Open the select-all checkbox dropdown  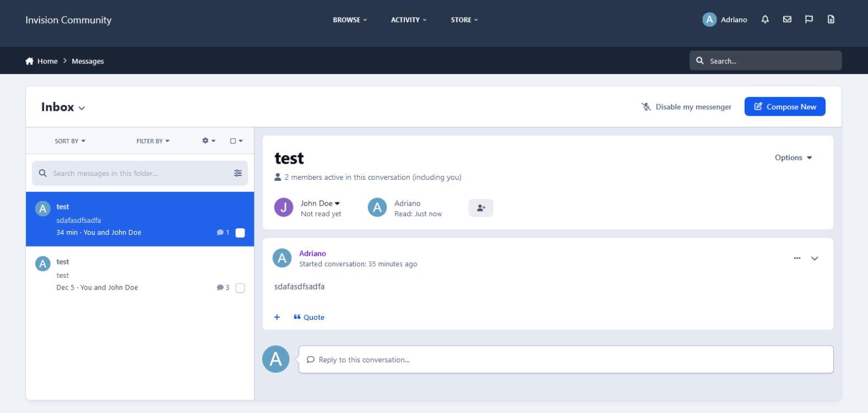[x=236, y=141]
